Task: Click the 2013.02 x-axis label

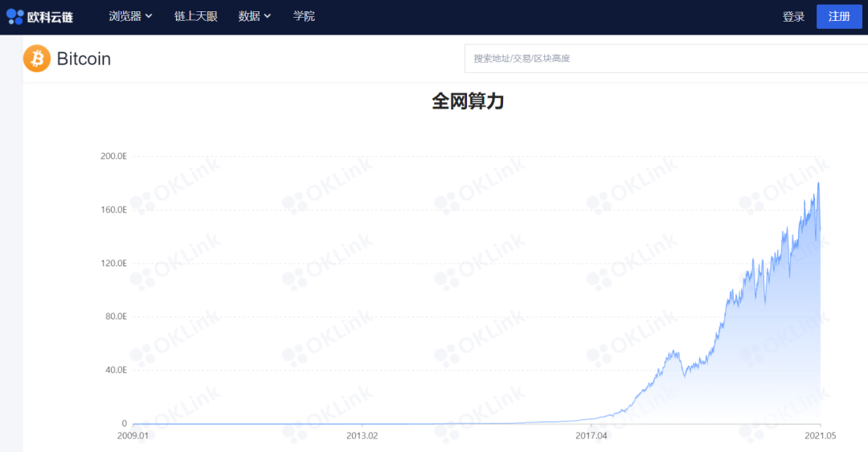Action: 362,436
